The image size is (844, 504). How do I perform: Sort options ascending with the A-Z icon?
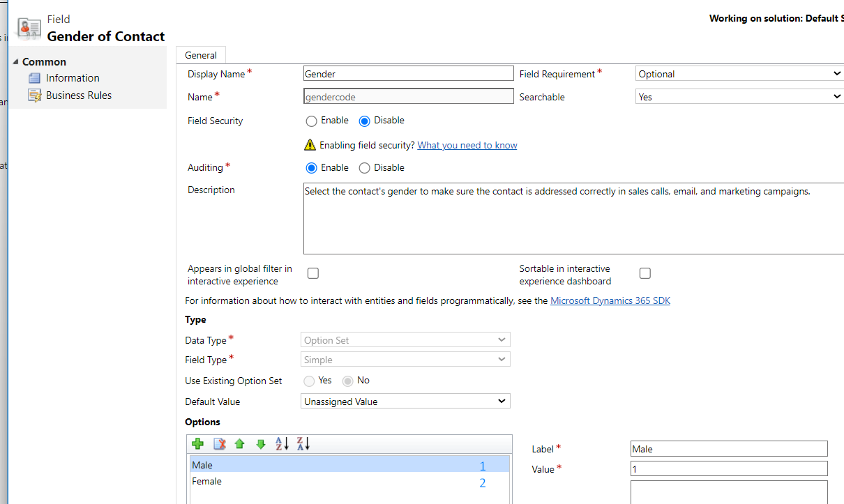point(282,443)
